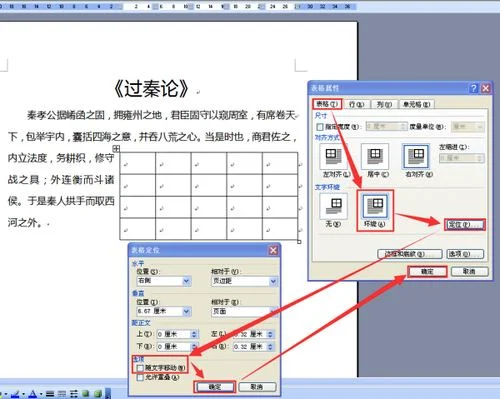This screenshot has height=399, width=500.
Task: Click 确定 in 表格属性 dialog
Action: 427,272
